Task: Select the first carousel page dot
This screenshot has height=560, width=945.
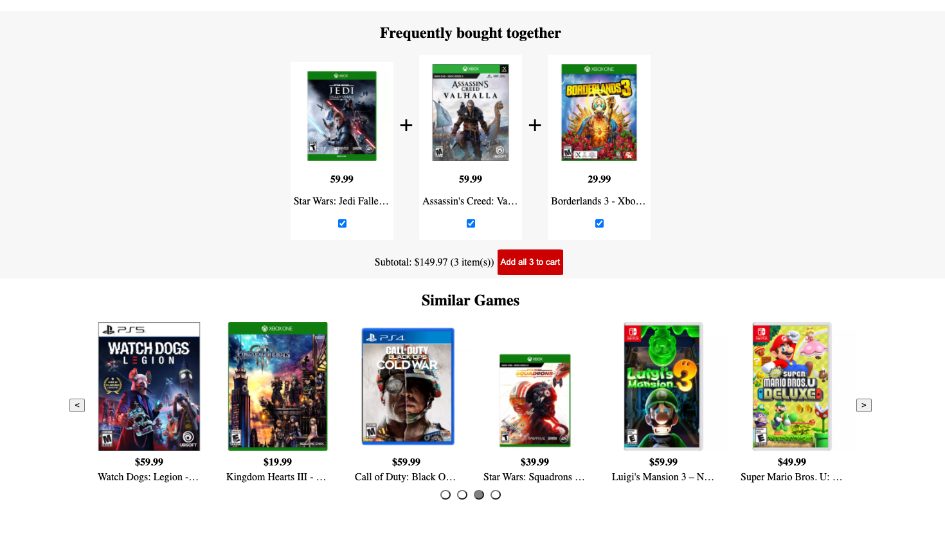Action: click(x=446, y=494)
